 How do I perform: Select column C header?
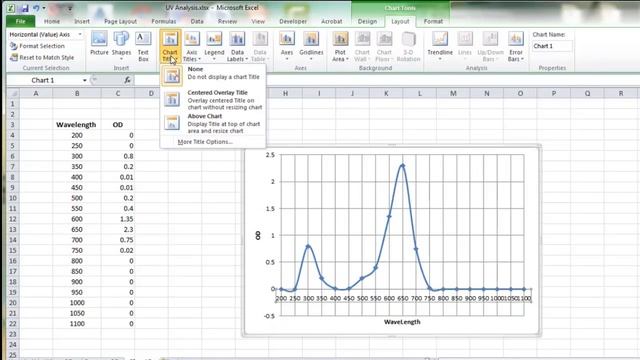click(x=118, y=93)
